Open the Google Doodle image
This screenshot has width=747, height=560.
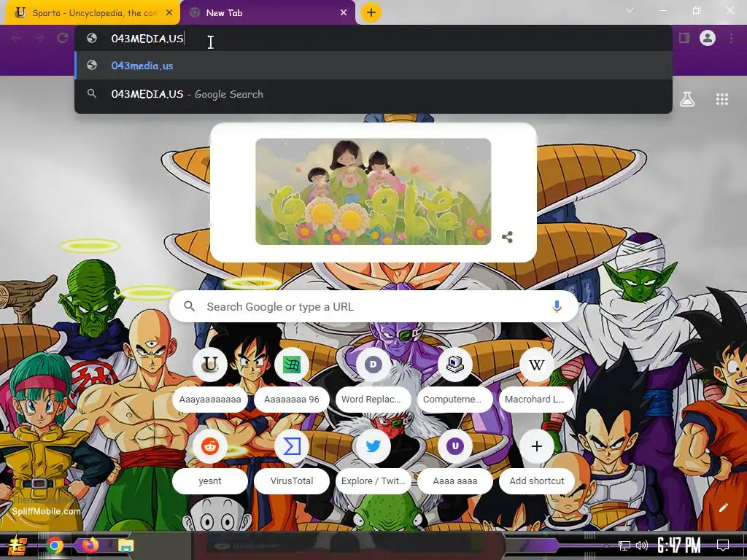(373, 192)
